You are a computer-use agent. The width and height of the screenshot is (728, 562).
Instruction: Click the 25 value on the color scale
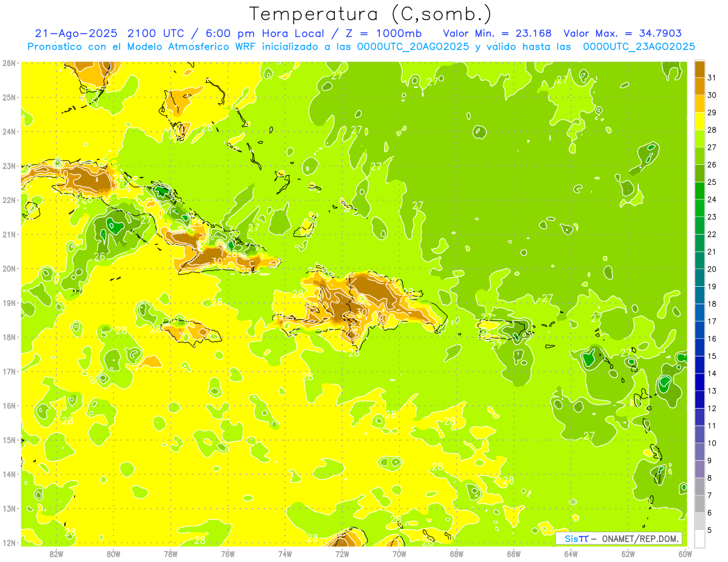712,182
